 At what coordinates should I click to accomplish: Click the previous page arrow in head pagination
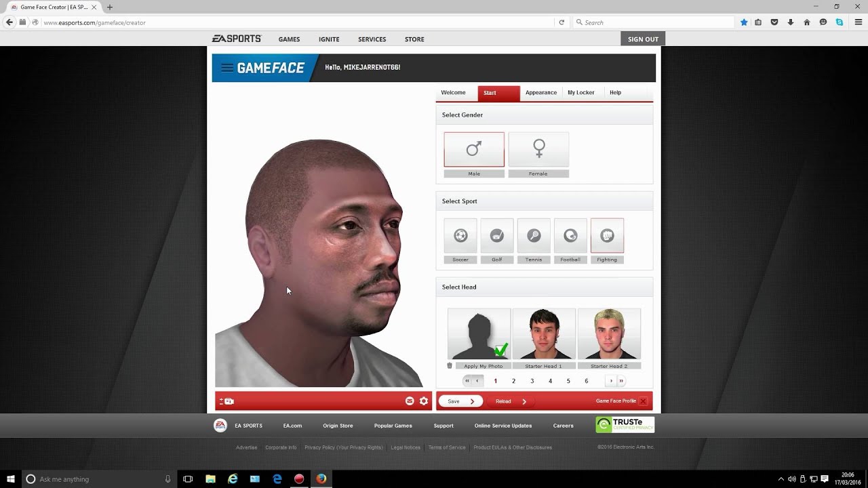(x=477, y=381)
